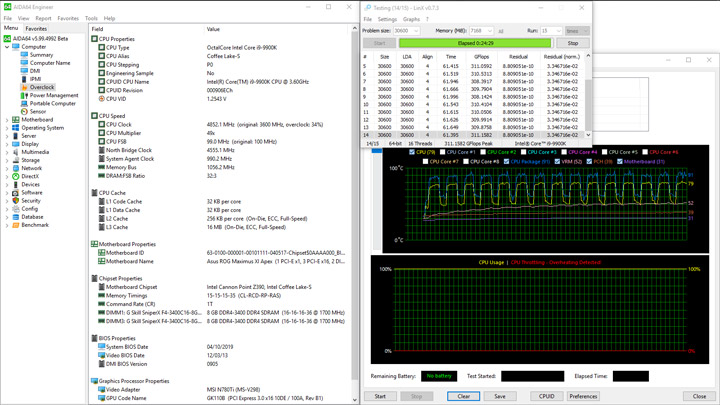Open the Run count dropdown in LinX
Image resolution: width=720 pixels, height=405 pixels.
click(x=558, y=31)
